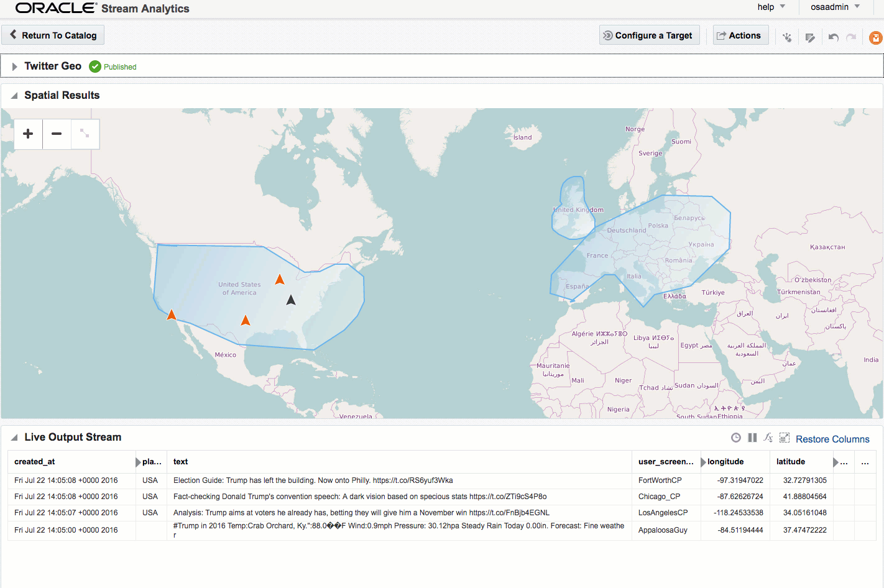Open the osaadmin user menu
This screenshot has width=884, height=588.
pos(835,7)
